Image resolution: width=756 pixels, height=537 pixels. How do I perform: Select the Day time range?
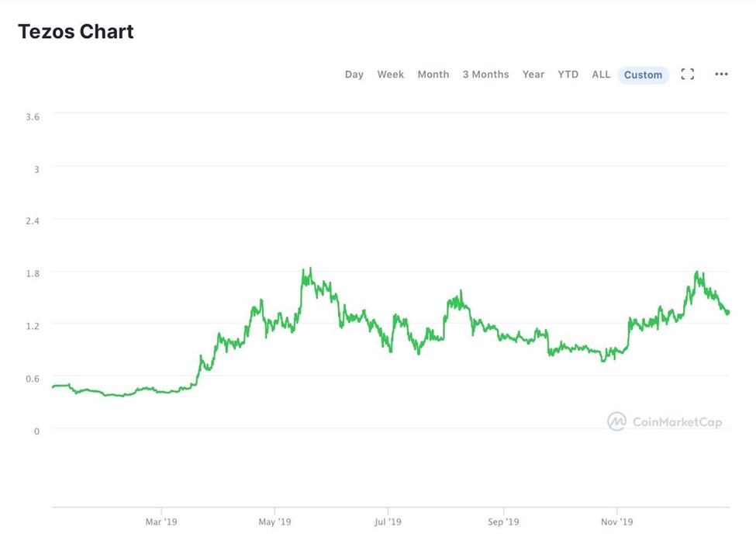[354, 74]
